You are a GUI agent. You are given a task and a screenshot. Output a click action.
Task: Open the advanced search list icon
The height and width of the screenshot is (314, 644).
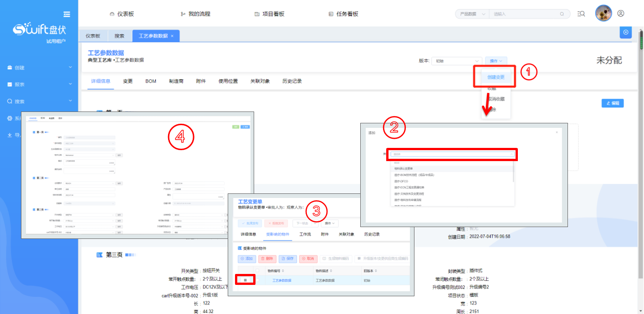581,14
